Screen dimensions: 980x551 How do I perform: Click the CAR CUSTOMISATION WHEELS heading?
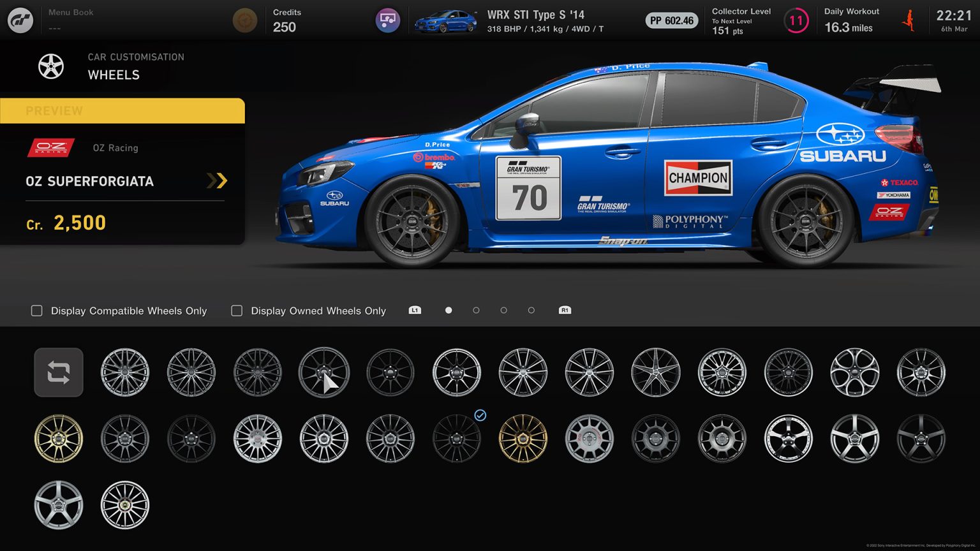[136, 66]
